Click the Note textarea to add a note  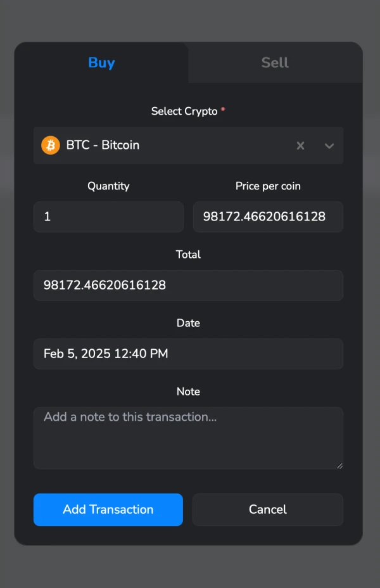point(188,437)
